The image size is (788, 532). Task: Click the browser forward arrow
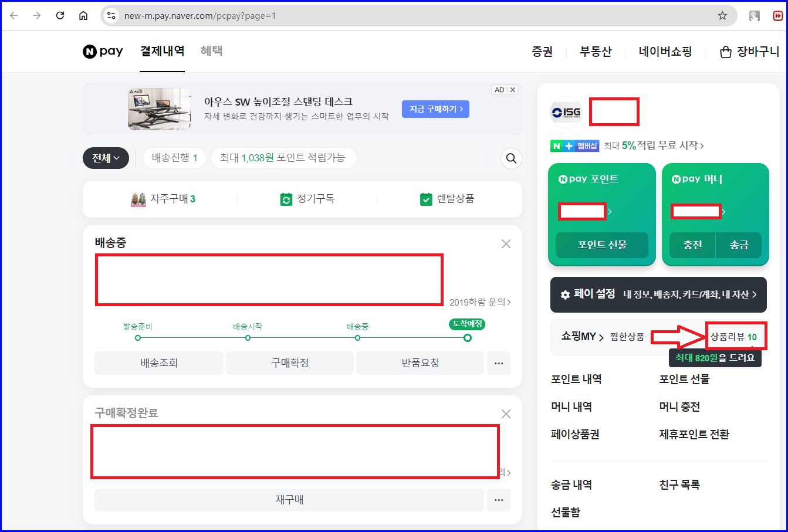click(x=37, y=16)
